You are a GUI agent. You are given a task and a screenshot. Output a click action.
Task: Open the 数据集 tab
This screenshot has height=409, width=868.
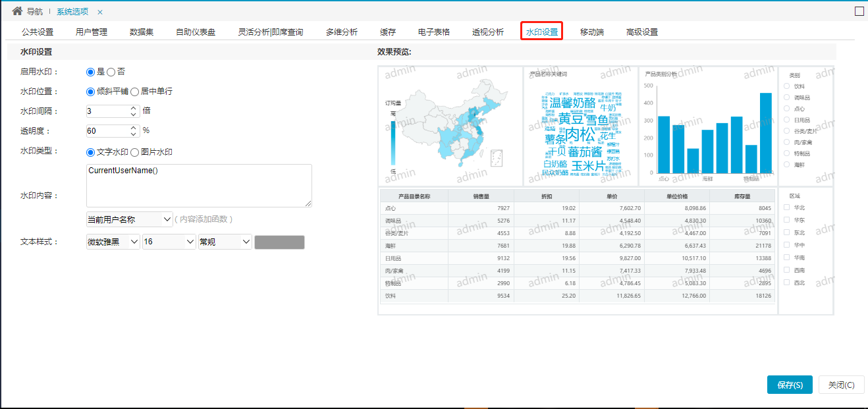pyautogui.click(x=142, y=32)
